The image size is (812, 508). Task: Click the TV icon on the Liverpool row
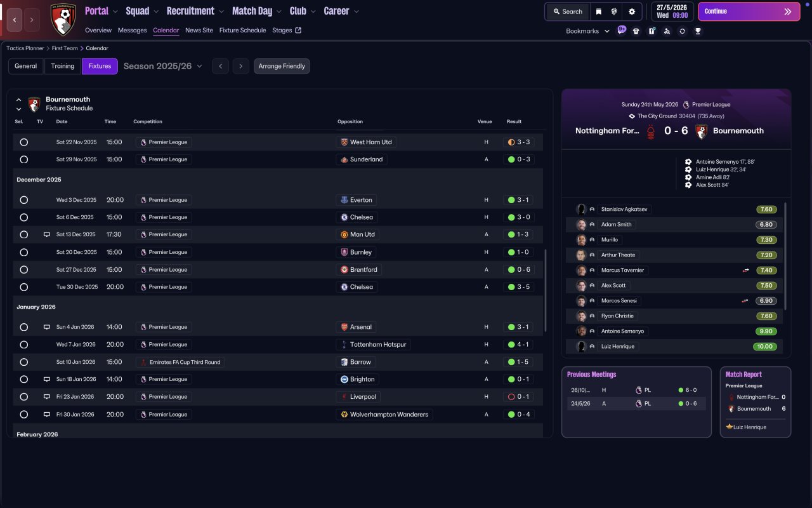click(46, 397)
